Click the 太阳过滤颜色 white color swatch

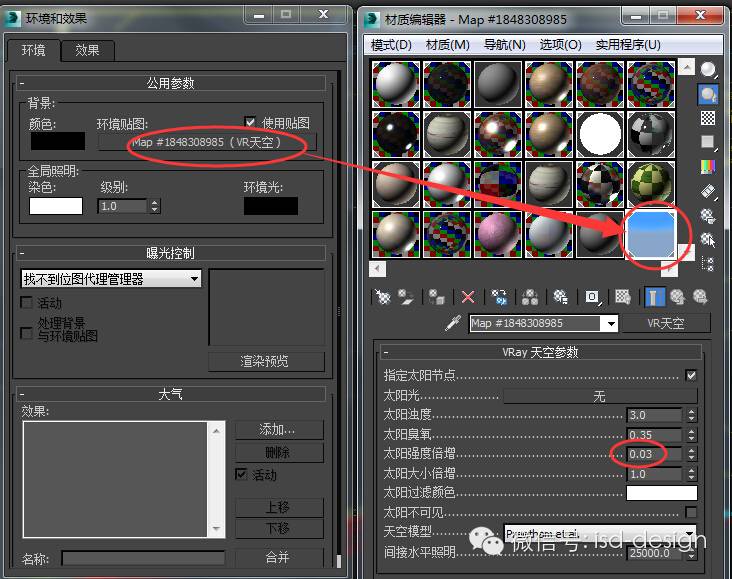click(x=662, y=493)
